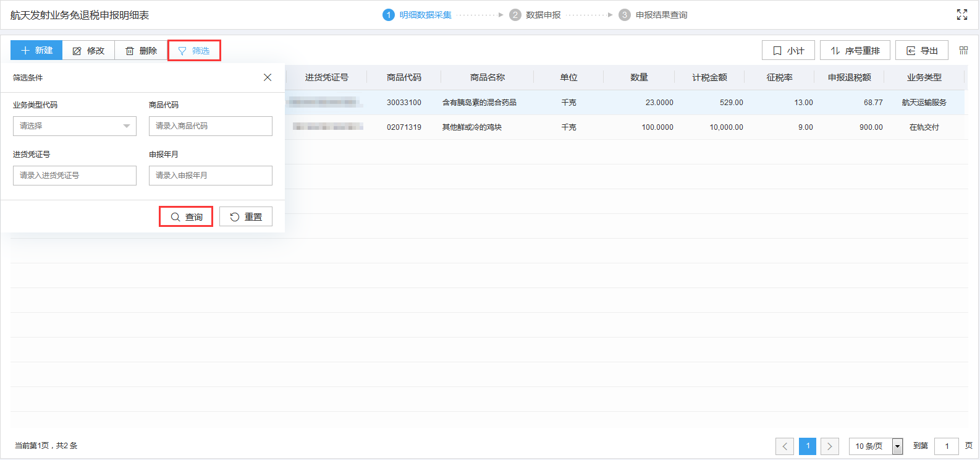Toggle fullscreen with the expand icon
The width and height of the screenshot is (980, 460).
click(961, 15)
